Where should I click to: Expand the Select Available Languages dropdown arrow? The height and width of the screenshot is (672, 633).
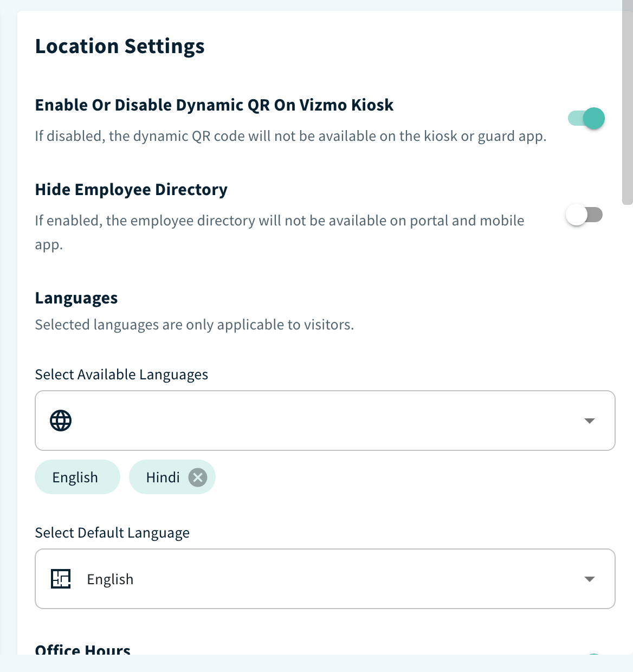pos(590,421)
